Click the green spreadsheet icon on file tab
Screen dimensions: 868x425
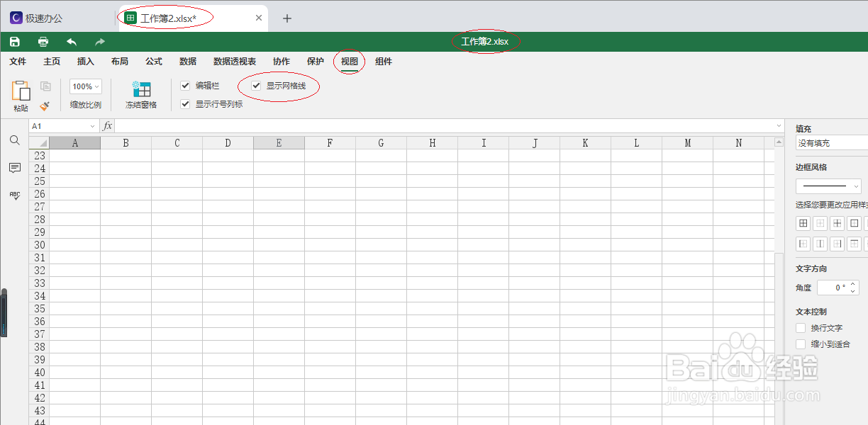pos(130,18)
